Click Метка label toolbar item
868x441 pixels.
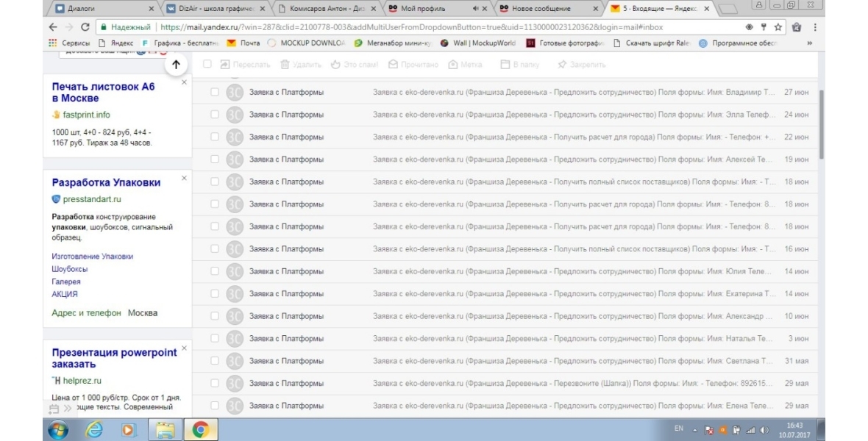465,65
